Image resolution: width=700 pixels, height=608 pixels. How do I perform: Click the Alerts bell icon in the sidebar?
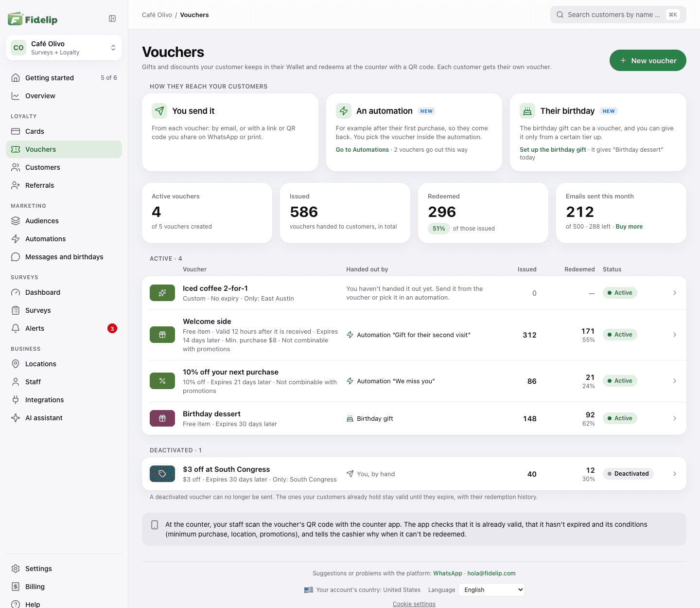click(x=16, y=328)
